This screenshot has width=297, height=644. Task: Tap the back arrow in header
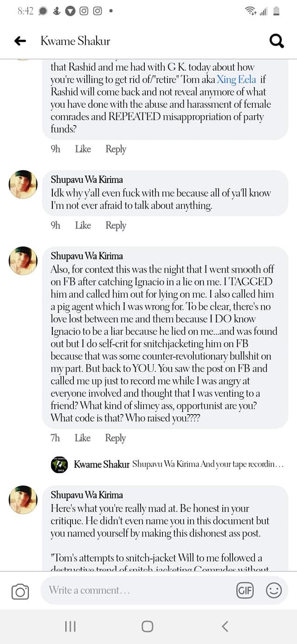[20, 41]
